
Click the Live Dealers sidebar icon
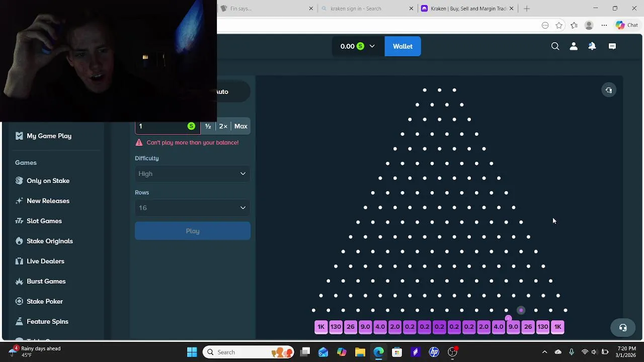point(19,261)
